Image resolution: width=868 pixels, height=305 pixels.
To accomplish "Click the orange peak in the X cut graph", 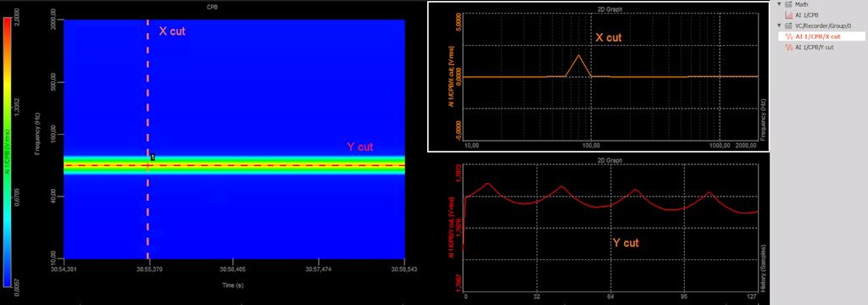I will coord(578,56).
